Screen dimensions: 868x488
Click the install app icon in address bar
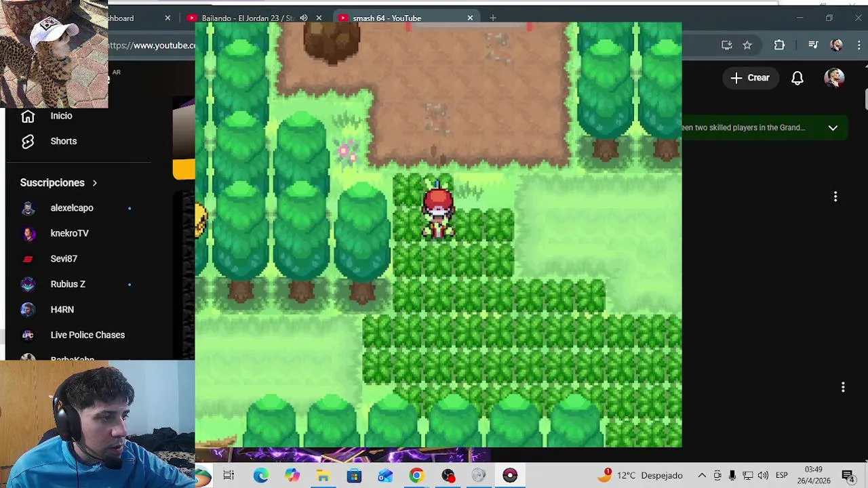[727, 45]
